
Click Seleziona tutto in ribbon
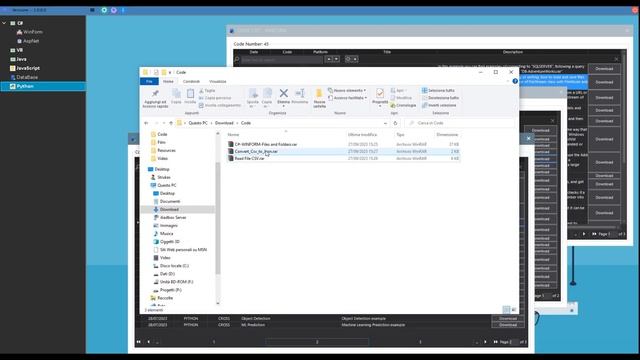point(438,91)
